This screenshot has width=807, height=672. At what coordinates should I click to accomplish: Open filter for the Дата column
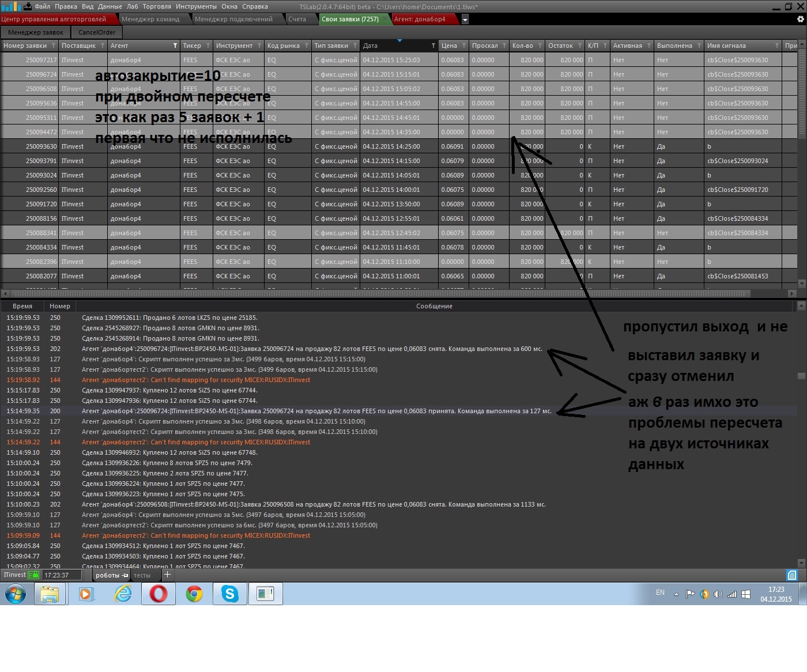[433, 46]
